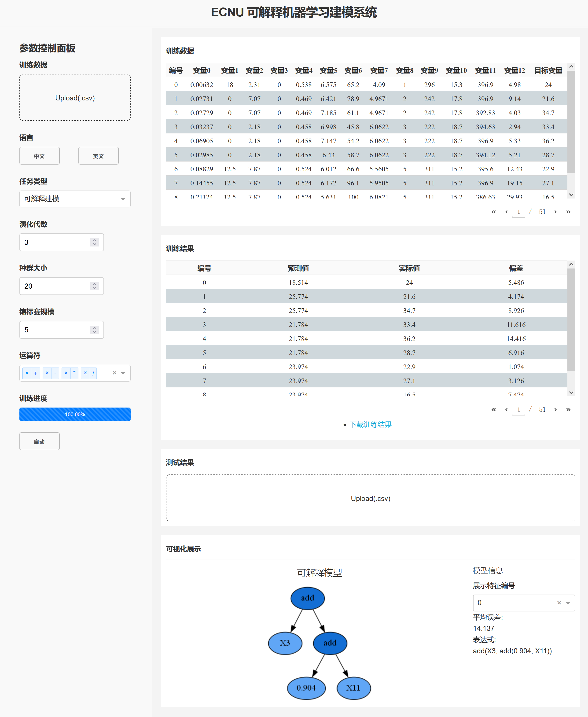Screen dimensions: 588x717
Task: Click training data scrollbar down arrow
Action: click(571, 195)
